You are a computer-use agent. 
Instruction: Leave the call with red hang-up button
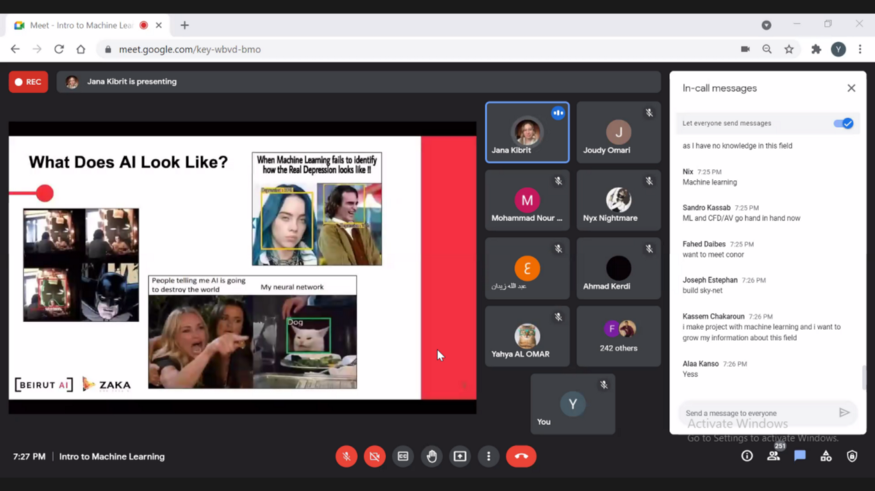521,456
